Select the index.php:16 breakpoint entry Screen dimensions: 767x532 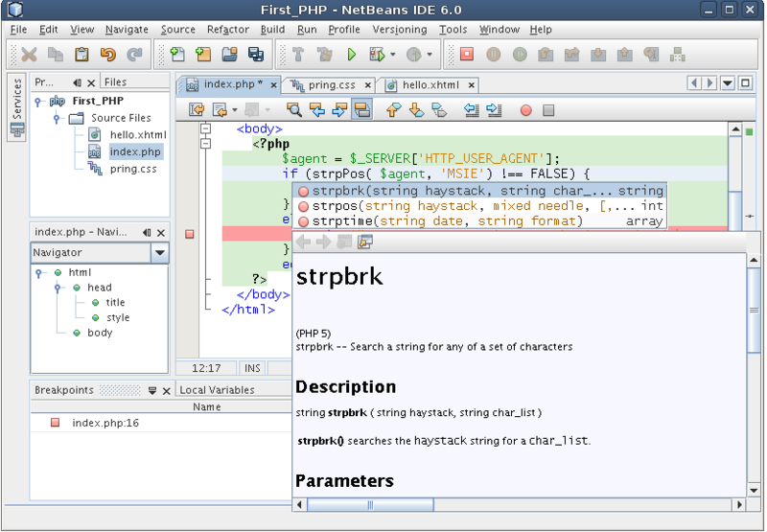[105, 423]
